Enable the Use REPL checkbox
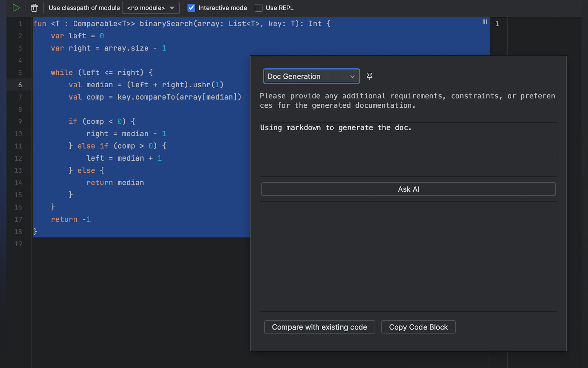This screenshot has height=368, width=588. coord(258,8)
